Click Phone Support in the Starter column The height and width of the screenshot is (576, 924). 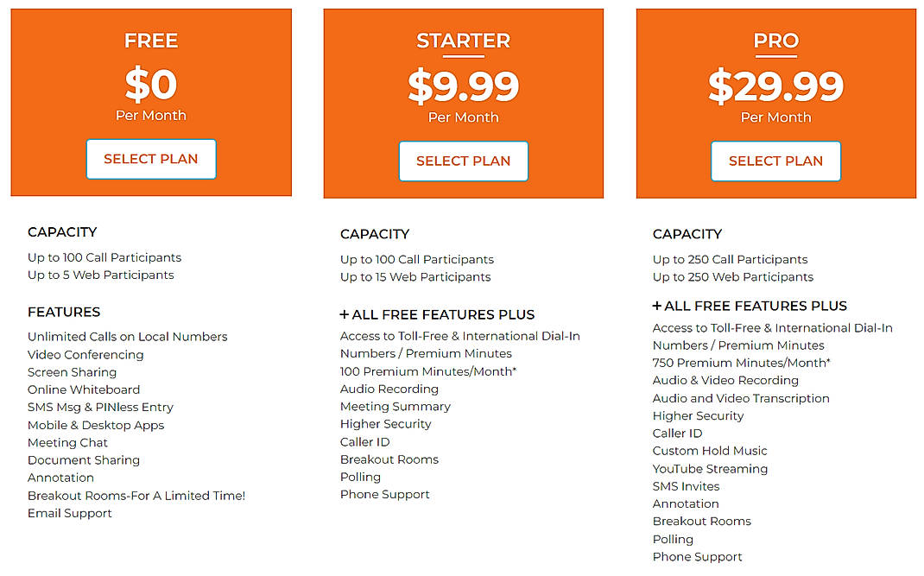384,494
